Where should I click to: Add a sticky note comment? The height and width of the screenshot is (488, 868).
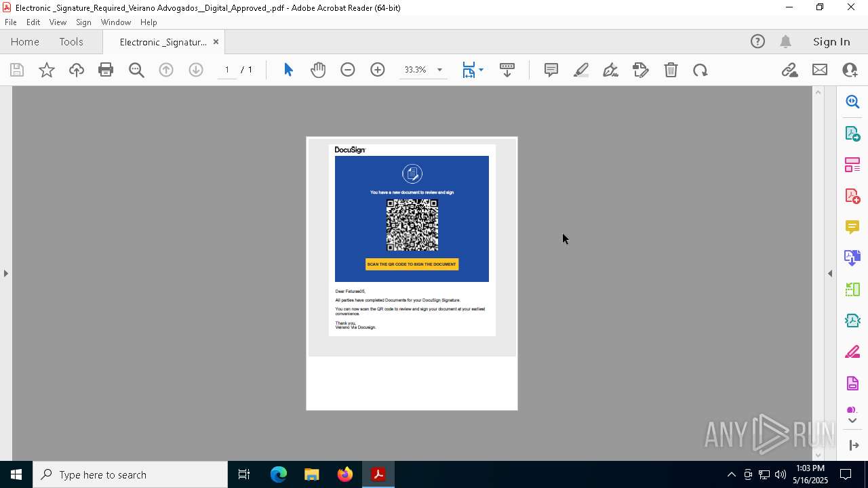(551, 70)
